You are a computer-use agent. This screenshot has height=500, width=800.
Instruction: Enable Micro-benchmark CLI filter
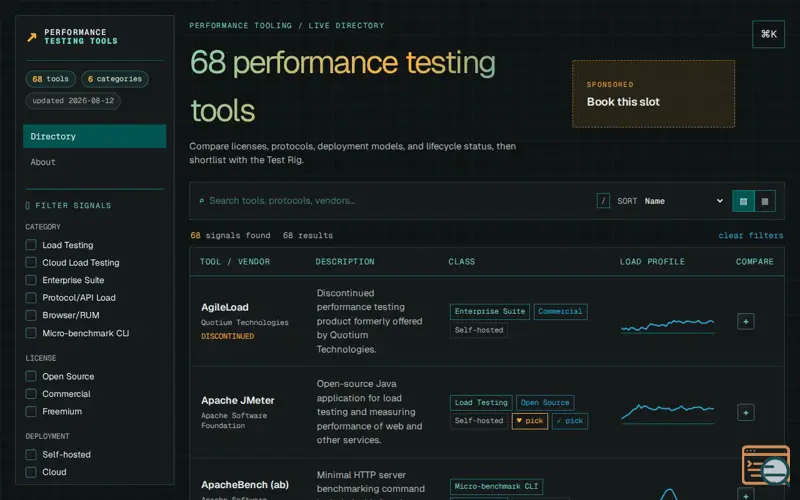(x=31, y=333)
